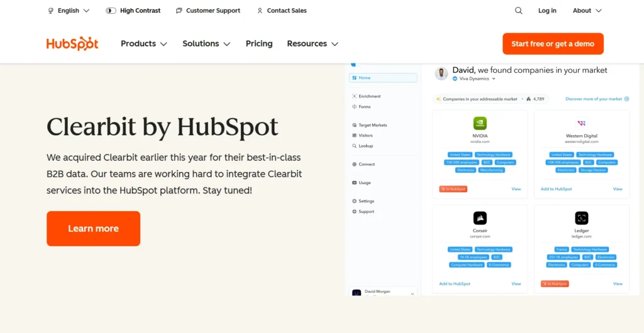Open the Viva Dynamics company dropdown

pyautogui.click(x=493, y=79)
